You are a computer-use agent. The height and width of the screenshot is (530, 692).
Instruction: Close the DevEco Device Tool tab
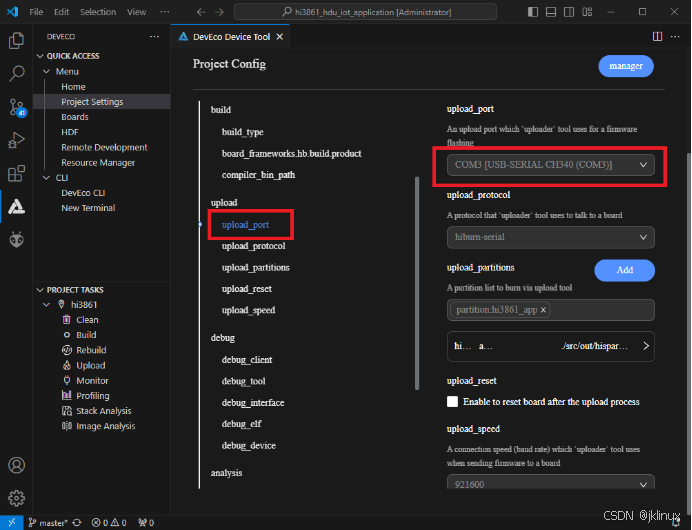click(x=280, y=37)
